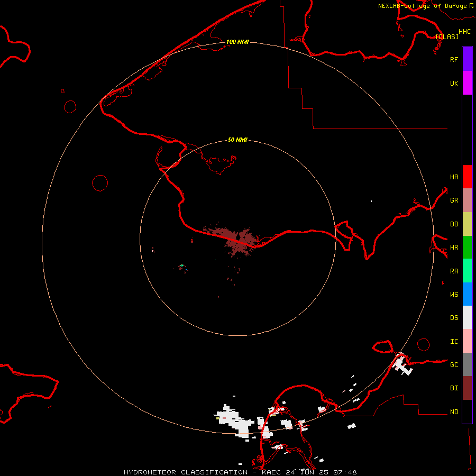Click the HR legend label
Screen dimensions: 476x476
(x=454, y=247)
